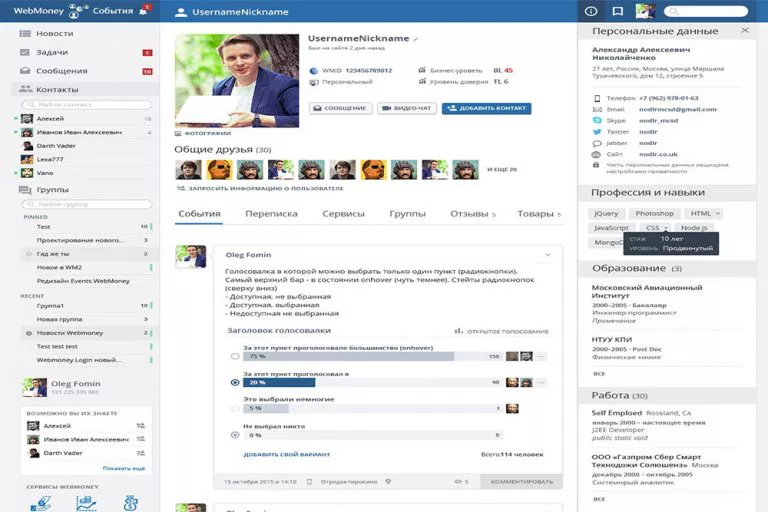Screen dimensions: 768x512
Task: Switch to the Переписка tab
Action: click(271, 214)
